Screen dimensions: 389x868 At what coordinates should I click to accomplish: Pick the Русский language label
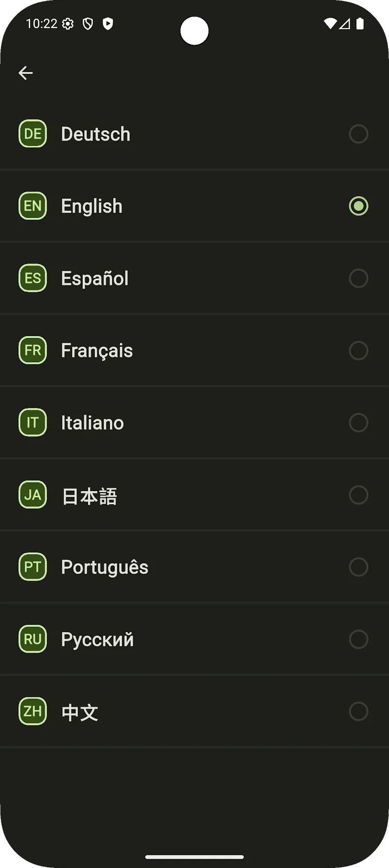pyautogui.click(x=97, y=639)
